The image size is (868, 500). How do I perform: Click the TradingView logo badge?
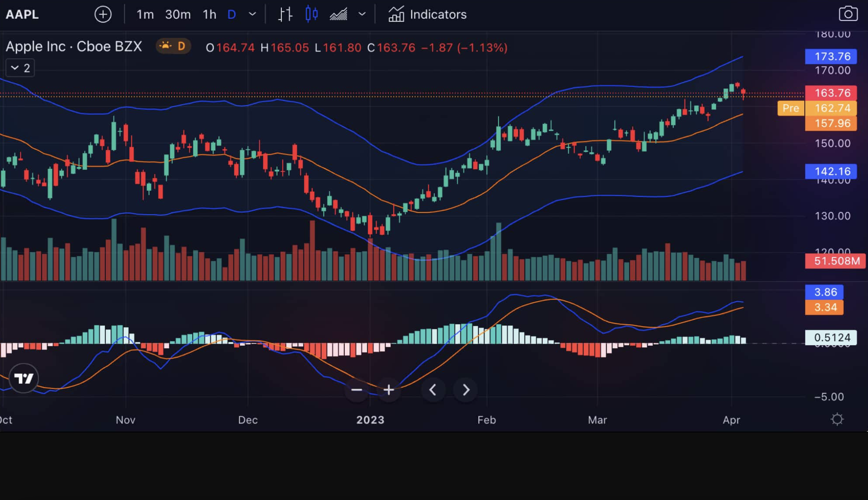pyautogui.click(x=23, y=378)
